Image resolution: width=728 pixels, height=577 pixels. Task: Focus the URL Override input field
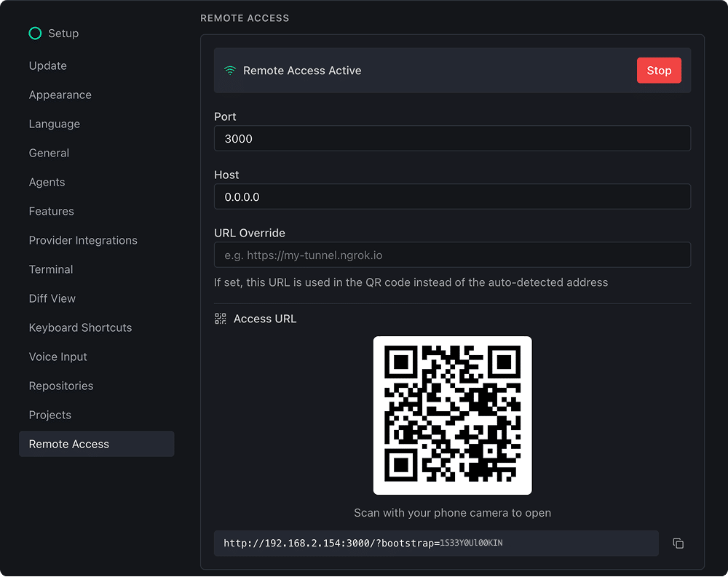click(x=452, y=255)
